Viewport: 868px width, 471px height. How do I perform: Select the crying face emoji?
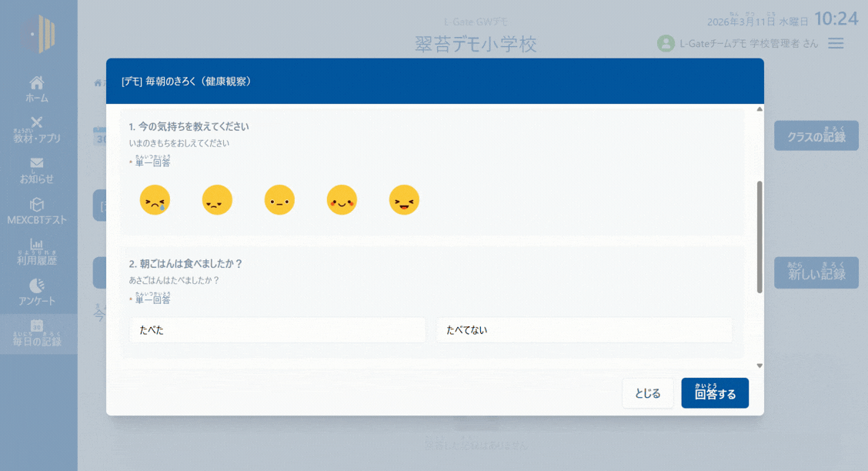(x=155, y=200)
